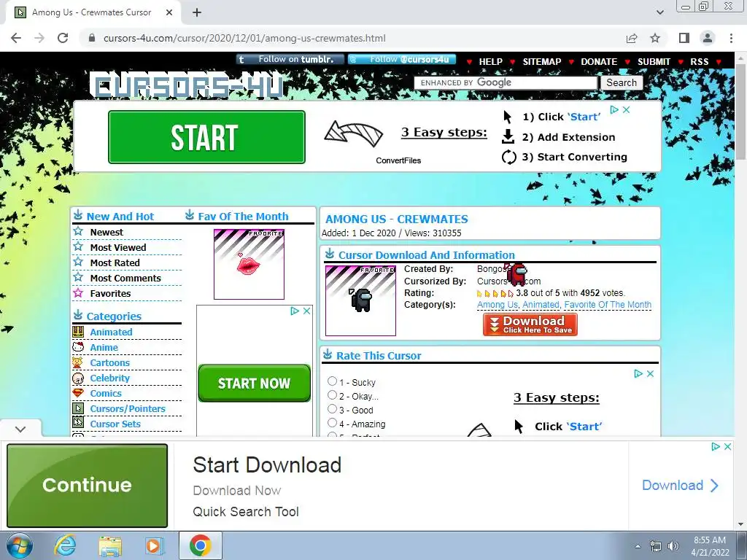Screen dimensions: 747x560
Task: Close the top banner ad
Action: (627, 110)
